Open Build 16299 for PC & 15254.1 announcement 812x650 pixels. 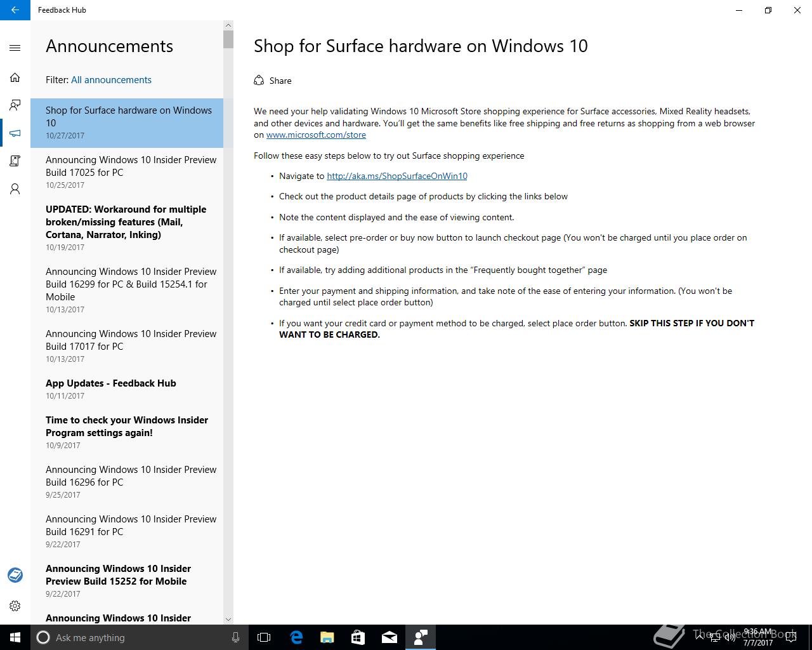click(x=127, y=291)
